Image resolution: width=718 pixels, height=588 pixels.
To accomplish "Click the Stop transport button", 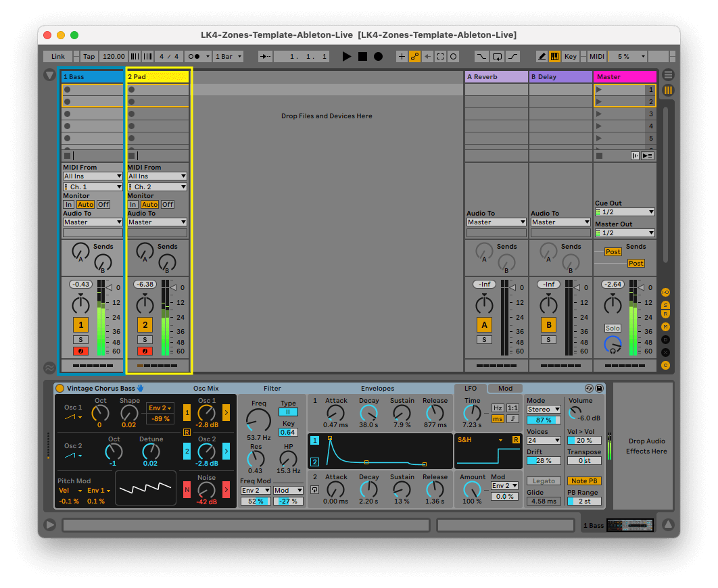I will (362, 56).
